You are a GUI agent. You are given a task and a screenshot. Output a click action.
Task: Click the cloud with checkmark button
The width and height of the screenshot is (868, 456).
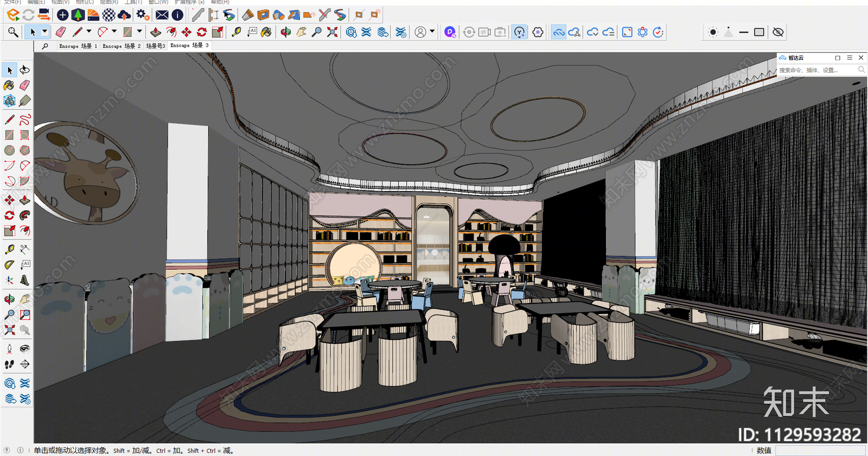tap(593, 32)
